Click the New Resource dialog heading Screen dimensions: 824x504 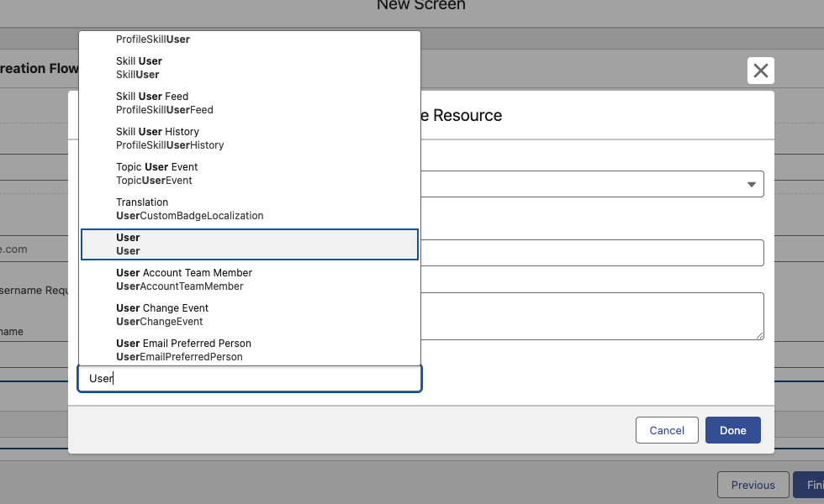[462, 116]
